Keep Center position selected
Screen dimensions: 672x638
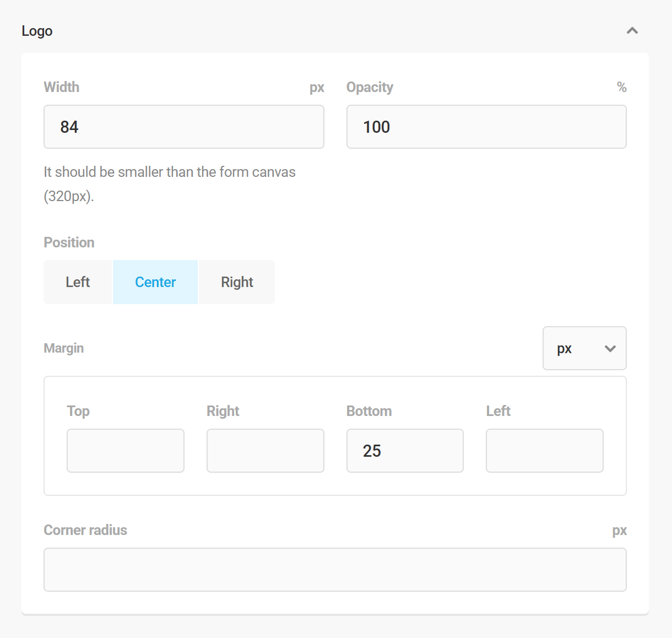pos(155,282)
